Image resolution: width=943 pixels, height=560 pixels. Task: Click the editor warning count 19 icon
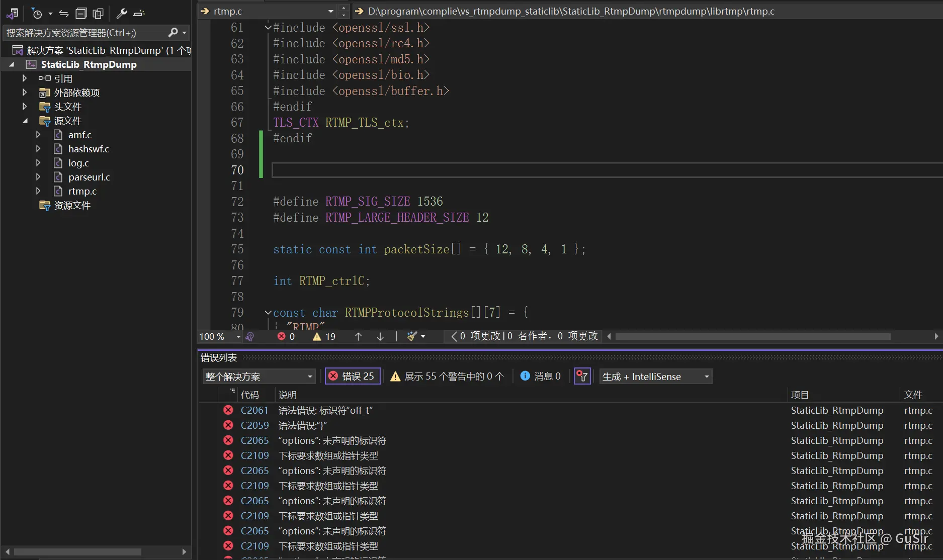click(x=317, y=336)
